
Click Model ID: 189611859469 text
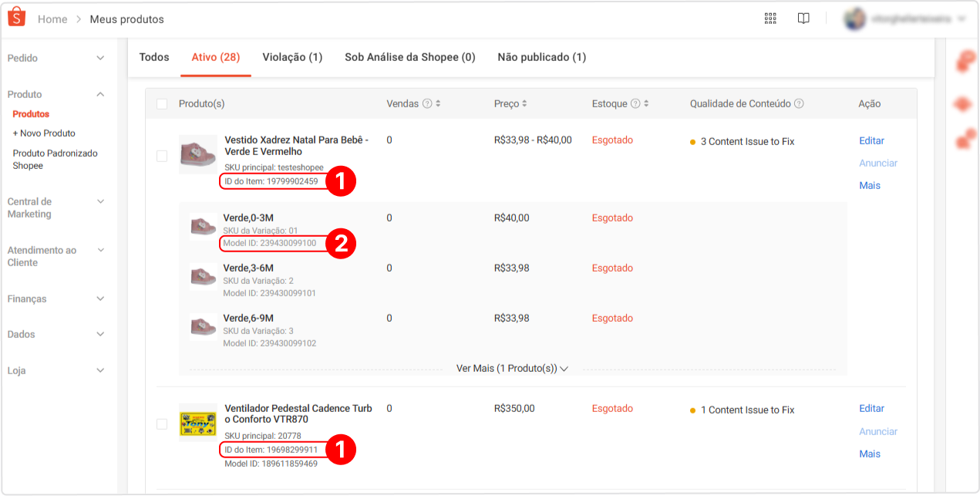271,464
